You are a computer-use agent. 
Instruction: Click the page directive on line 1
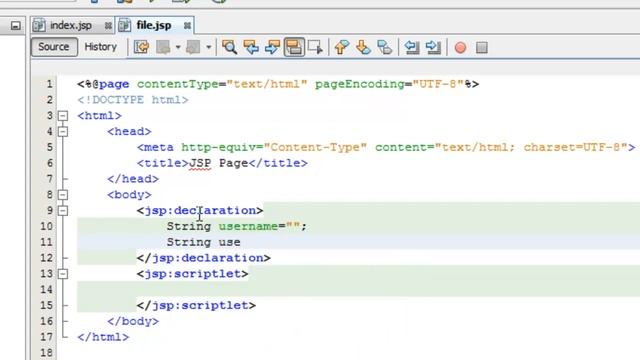pos(278,84)
